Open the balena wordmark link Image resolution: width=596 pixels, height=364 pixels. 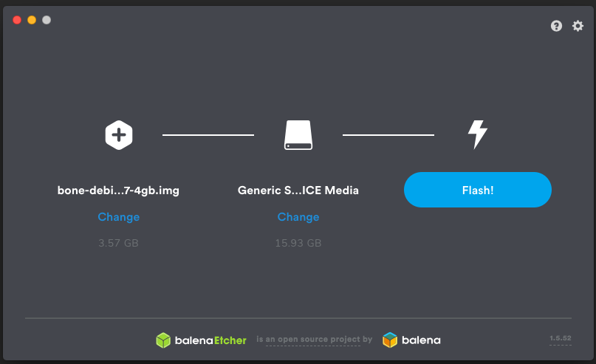[421, 340]
